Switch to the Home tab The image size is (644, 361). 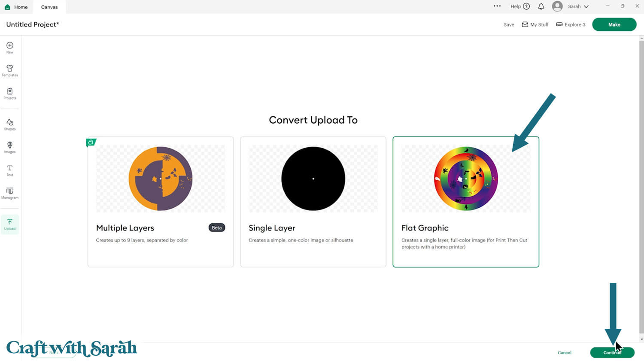tap(16, 7)
